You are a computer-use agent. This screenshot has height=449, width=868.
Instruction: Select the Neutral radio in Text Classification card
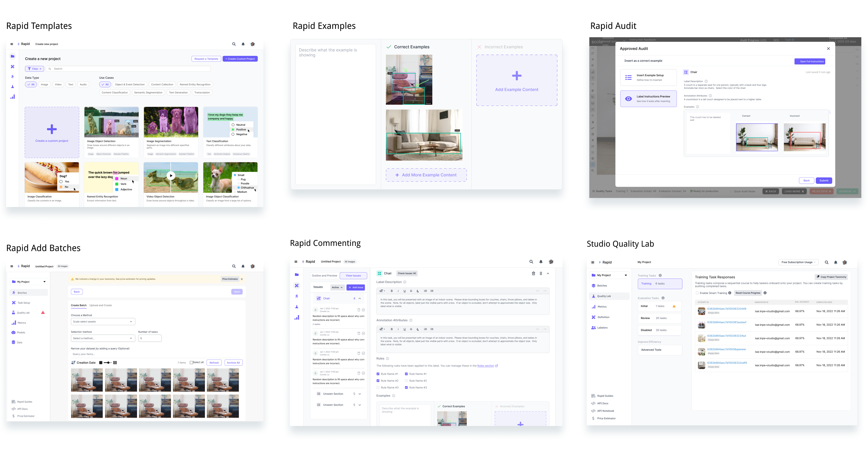coord(233,125)
